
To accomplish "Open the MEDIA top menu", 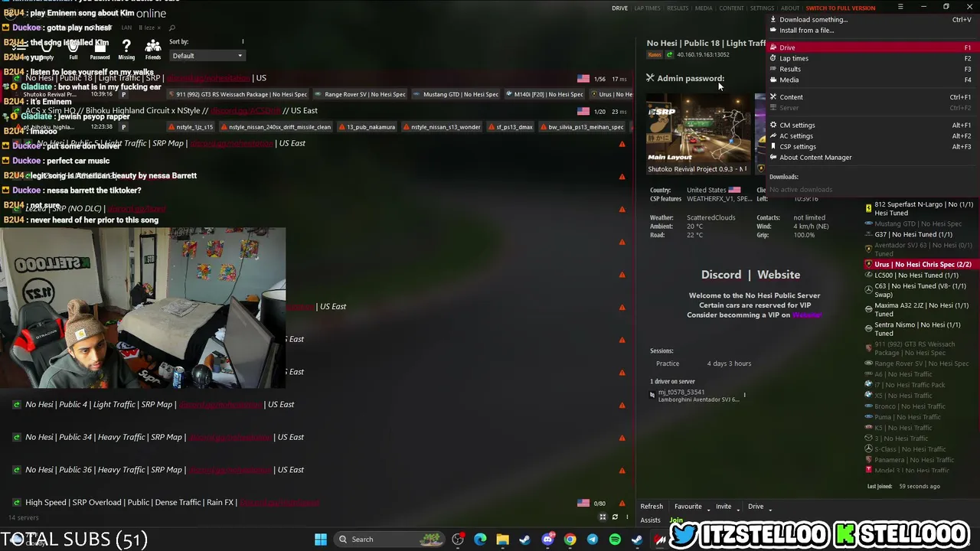I will click(x=704, y=8).
